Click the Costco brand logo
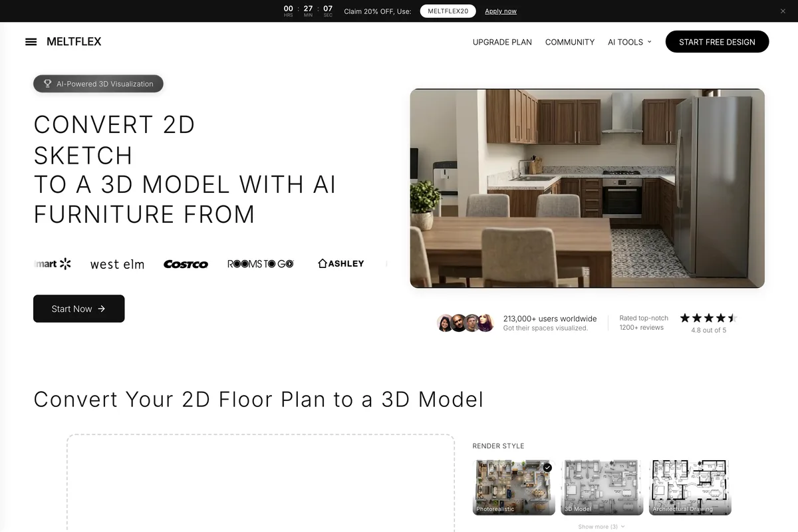 coord(186,264)
